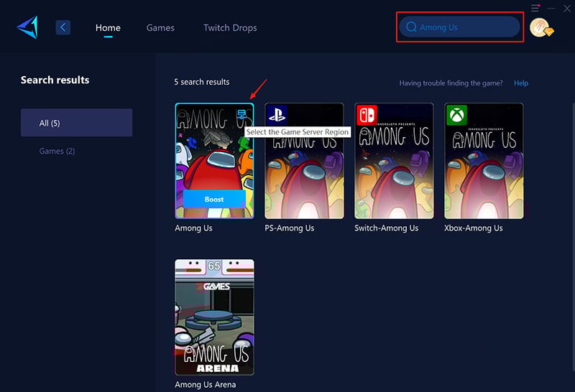
Task: Click the "Xbox-Among Us" title text
Action: [474, 228]
